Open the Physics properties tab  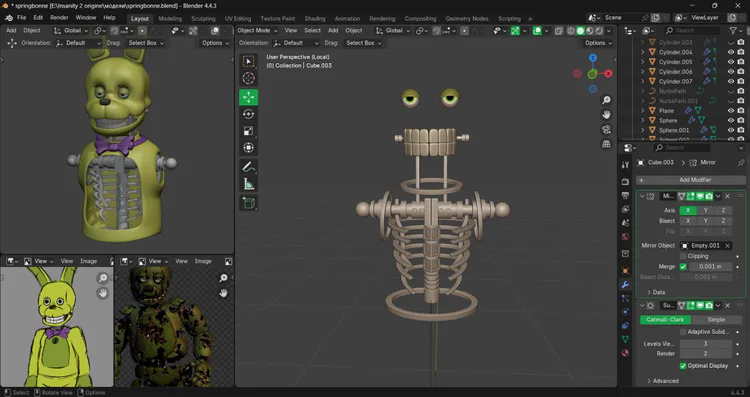(x=625, y=312)
